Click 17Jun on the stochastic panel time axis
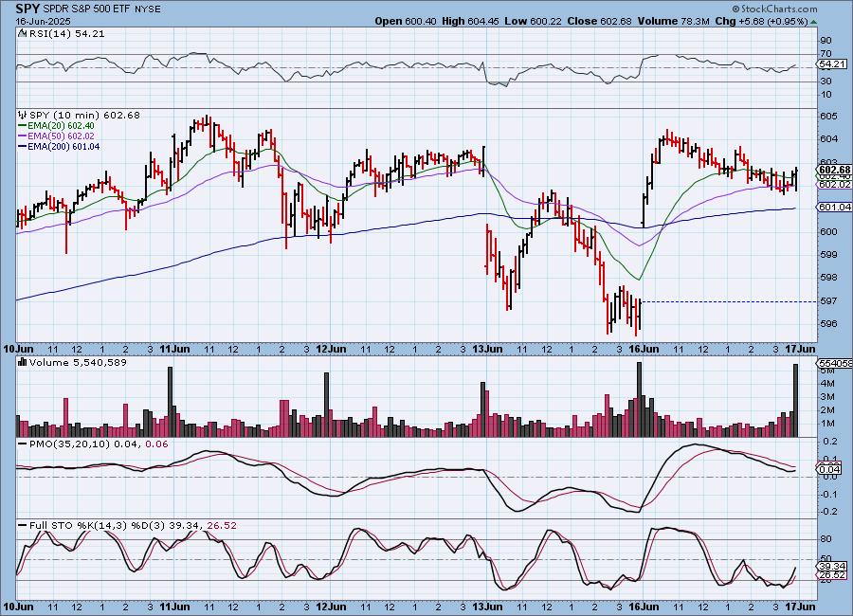 pos(800,607)
